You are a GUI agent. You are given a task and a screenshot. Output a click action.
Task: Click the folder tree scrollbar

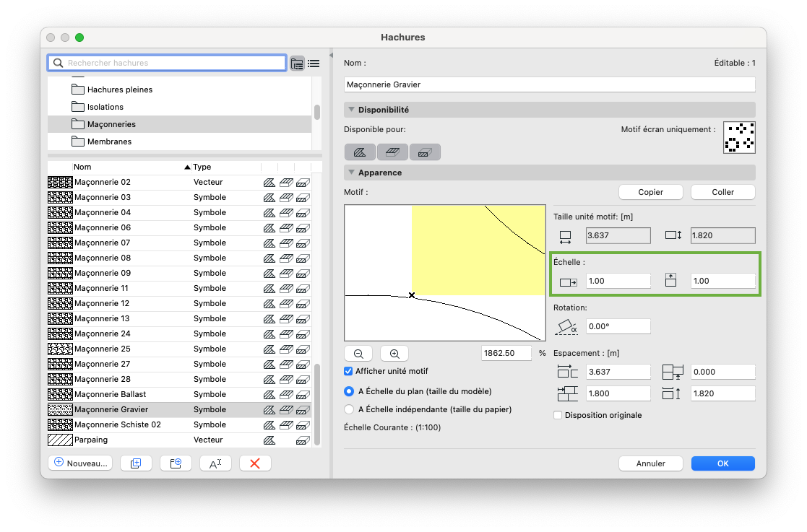pos(317,112)
